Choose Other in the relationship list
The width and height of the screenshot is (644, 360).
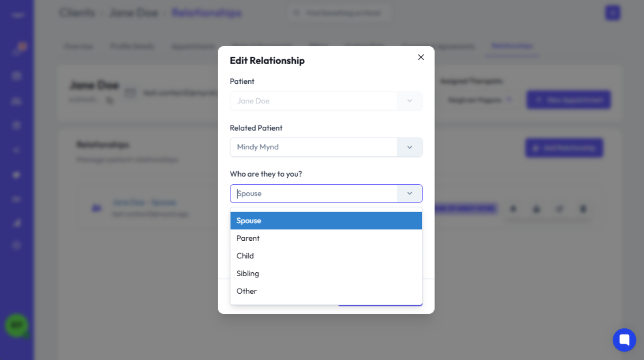coord(326,291)
